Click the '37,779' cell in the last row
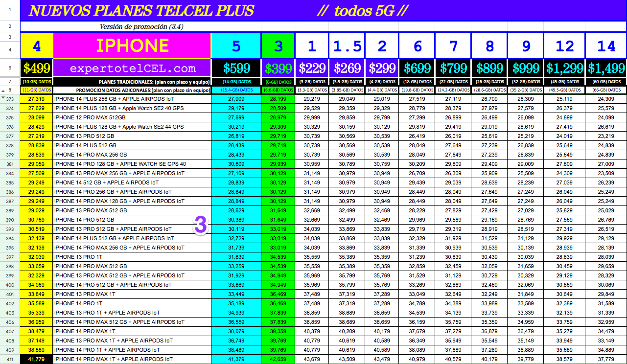Image resolution: width=627 pixels, height=364 pixels. click(x=606, y=359)
